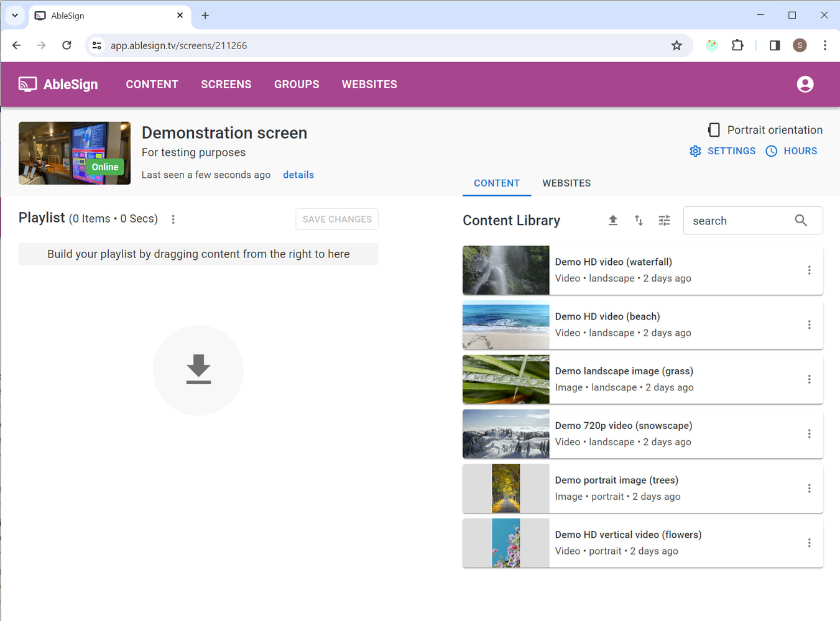The width and height of the screenshot is (840, 621).
Task: Expand options for Demo HD video (waterfall)
Action: [809, 270]
